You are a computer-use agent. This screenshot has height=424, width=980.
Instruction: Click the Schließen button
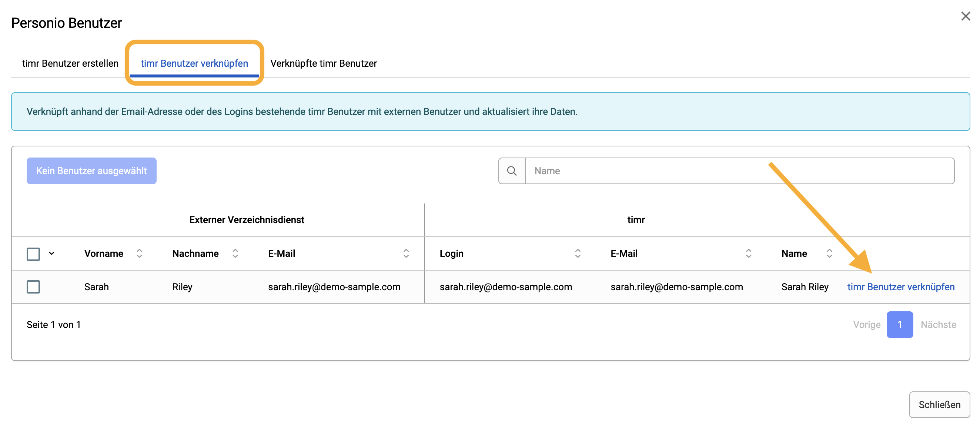[939, 405]
